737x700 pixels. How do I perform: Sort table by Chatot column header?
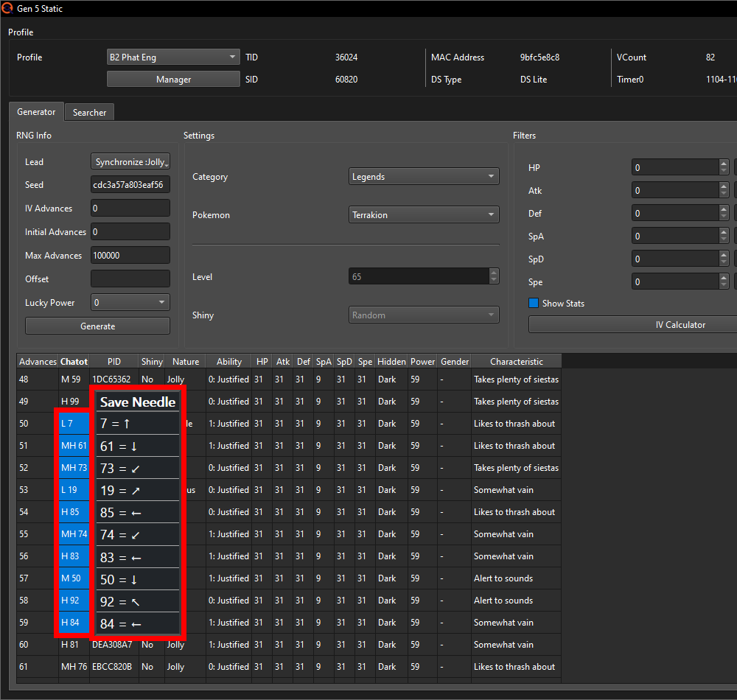coord(74,362)
